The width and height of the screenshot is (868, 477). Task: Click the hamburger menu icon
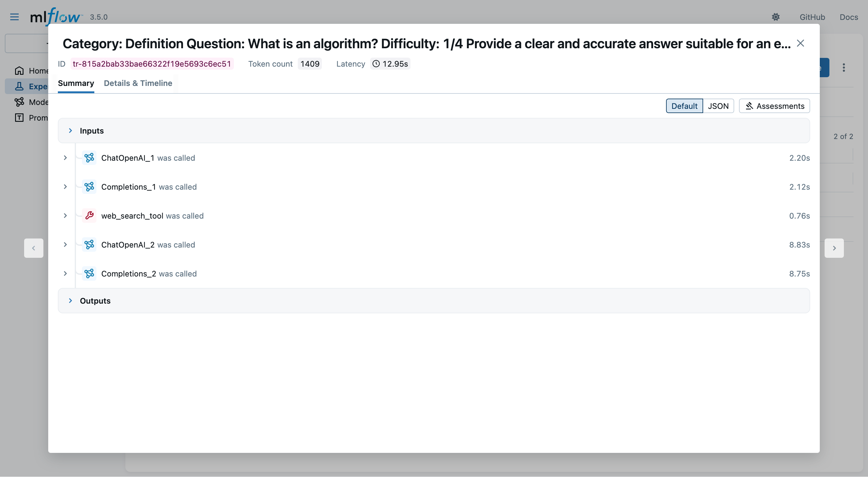(x=14, y=17)
